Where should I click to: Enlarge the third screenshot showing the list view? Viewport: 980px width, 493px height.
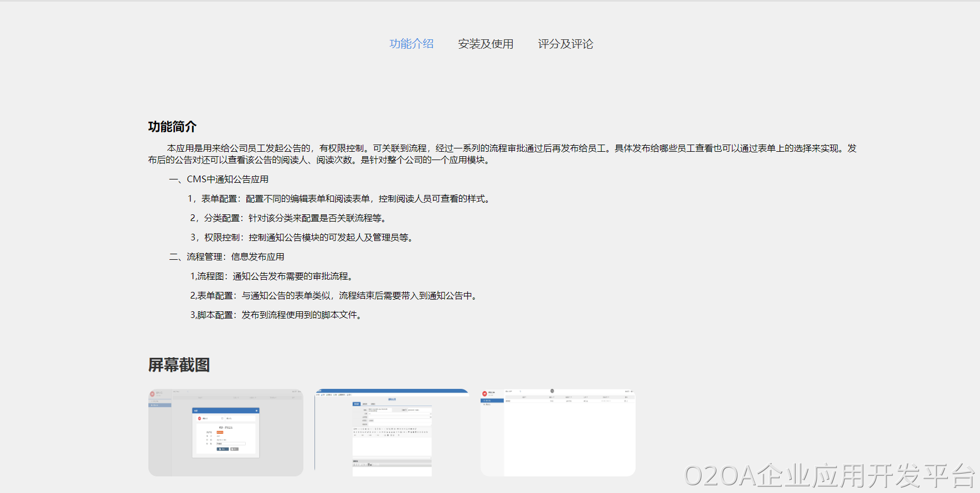(x=558, y=433)
